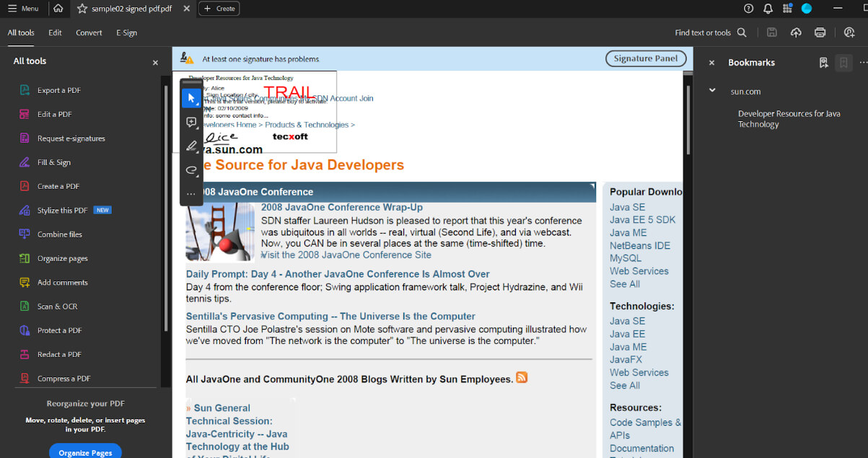Select the arrow selection tool
868x458 pixels.
(x=191, y=97)
